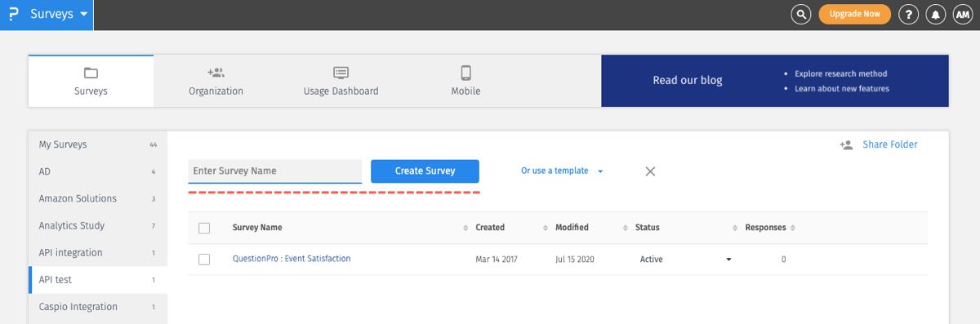
Task: Click the Organization people icon
Action: [216, 73]
